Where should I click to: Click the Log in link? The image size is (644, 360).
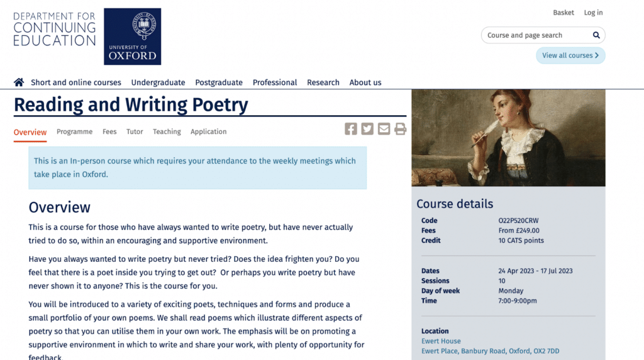click(x=594, y=13)
